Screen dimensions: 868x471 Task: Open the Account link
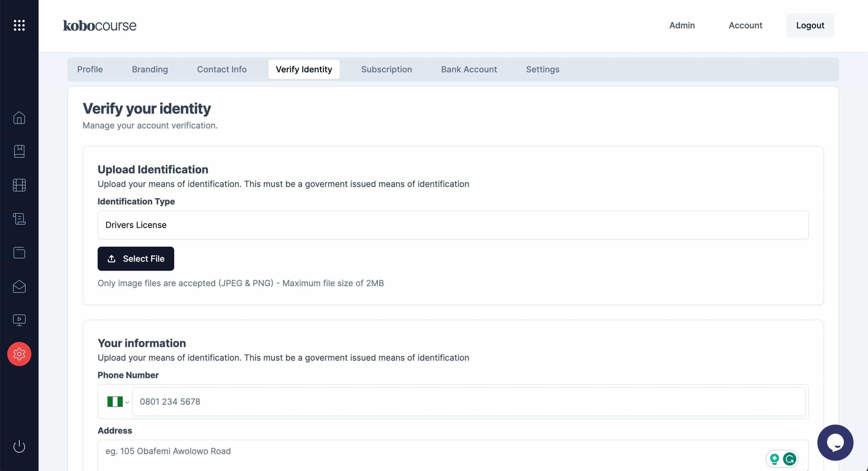(745, 25)
